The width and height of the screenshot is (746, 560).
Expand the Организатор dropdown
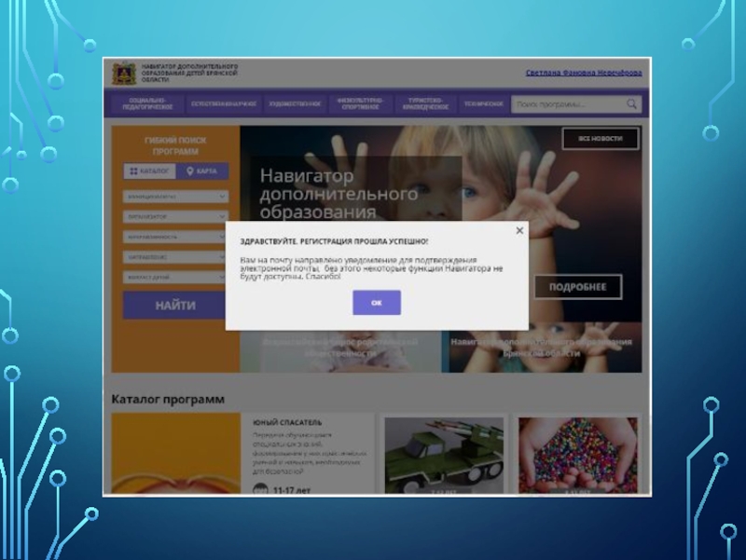point(175,217)
